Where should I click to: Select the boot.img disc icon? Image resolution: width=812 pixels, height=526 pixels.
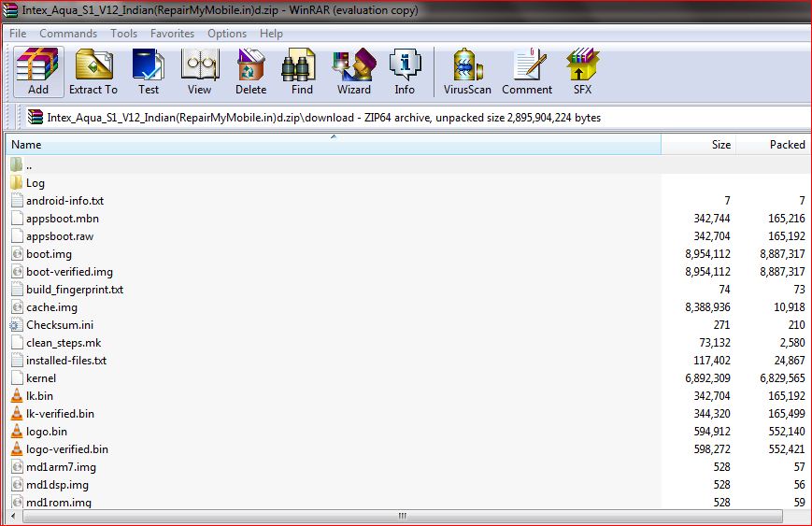(x=17, y=254)
